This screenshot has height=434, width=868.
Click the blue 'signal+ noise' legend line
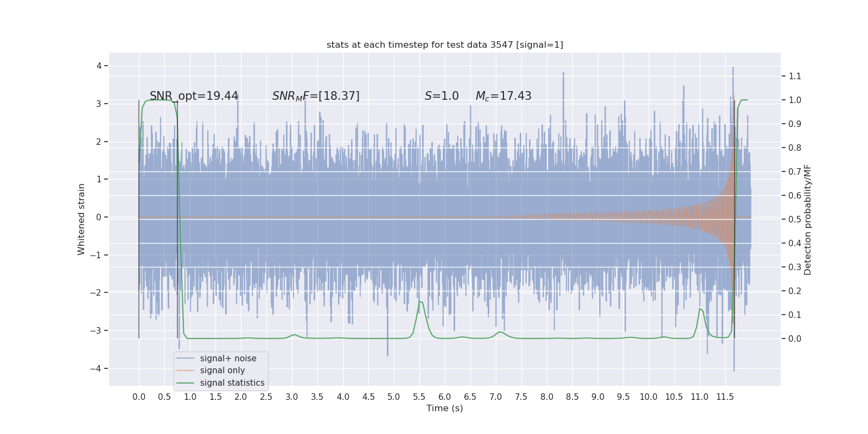(x=185, y=359)
